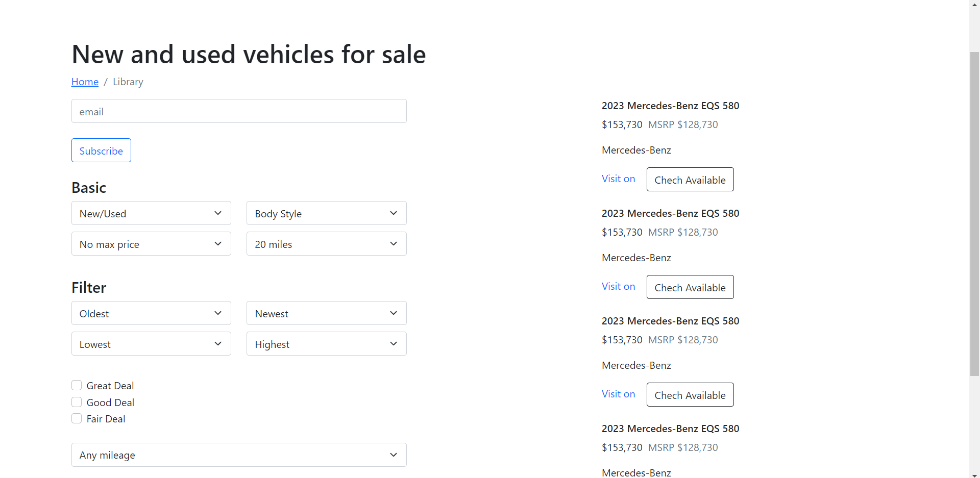Expand the No max price selector

151,243
